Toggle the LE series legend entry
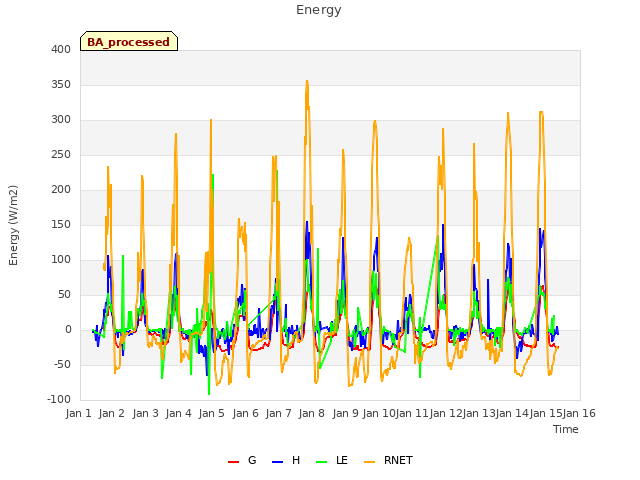The image size is (640, 480). [x=332, y=460]
